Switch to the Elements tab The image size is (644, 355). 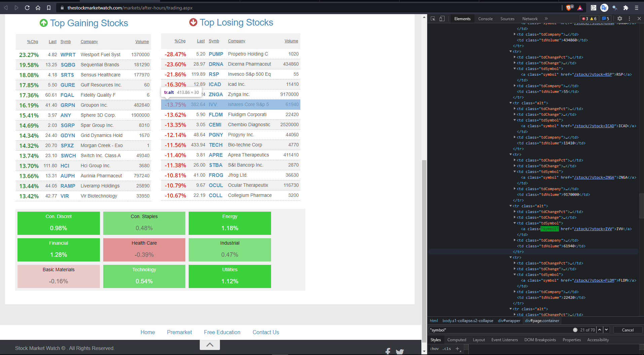pos(462,19)
